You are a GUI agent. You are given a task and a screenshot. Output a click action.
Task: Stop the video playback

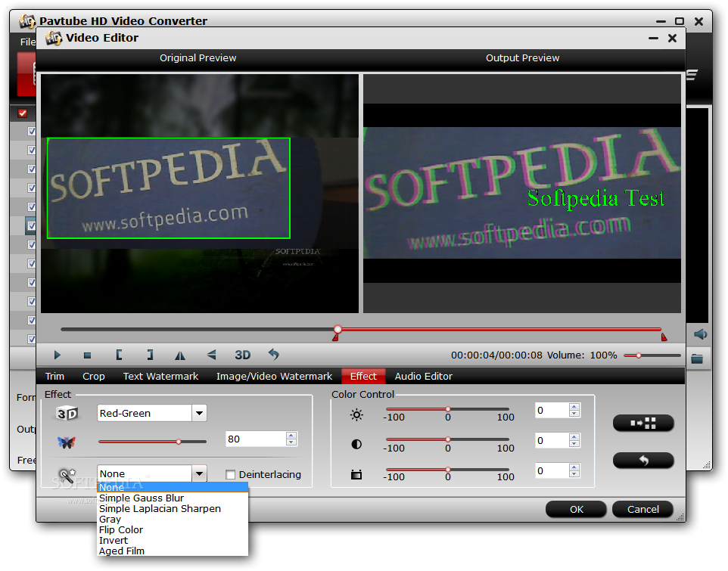coord(87,355)
